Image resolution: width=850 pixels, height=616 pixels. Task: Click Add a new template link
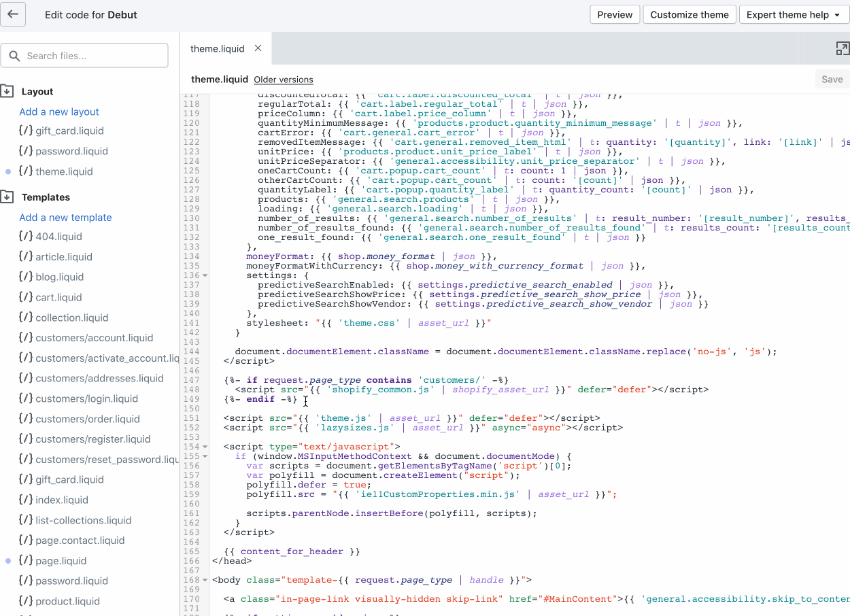click(x=65, y=218)
